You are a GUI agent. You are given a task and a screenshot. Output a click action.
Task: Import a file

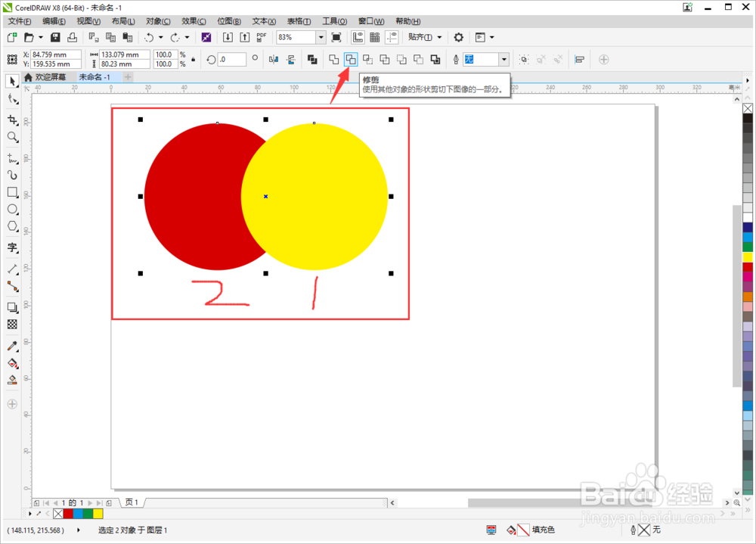coord(228,37)
